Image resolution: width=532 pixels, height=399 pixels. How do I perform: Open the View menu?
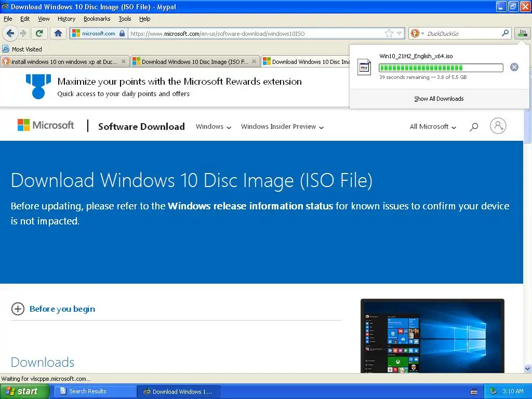[x=44, y=19]
